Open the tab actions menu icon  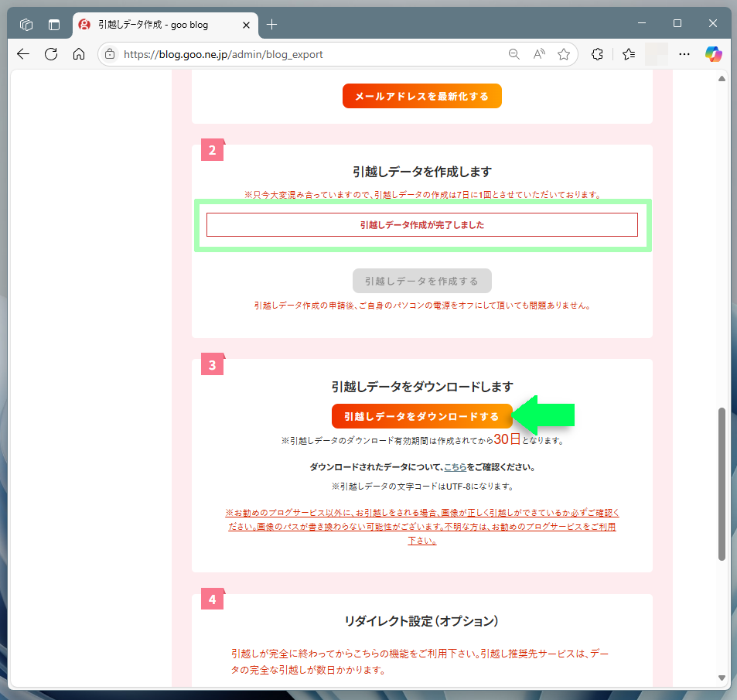[54, 25]
